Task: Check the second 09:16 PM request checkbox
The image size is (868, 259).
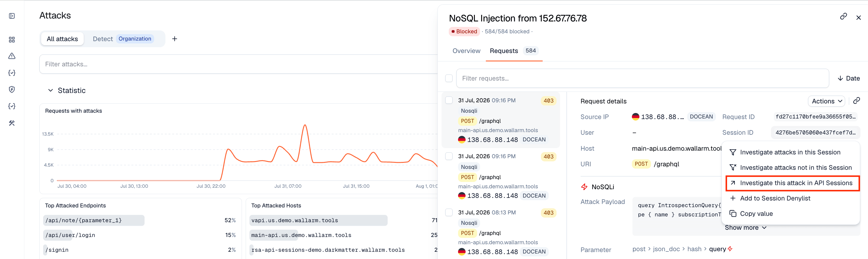Action: 449,156
